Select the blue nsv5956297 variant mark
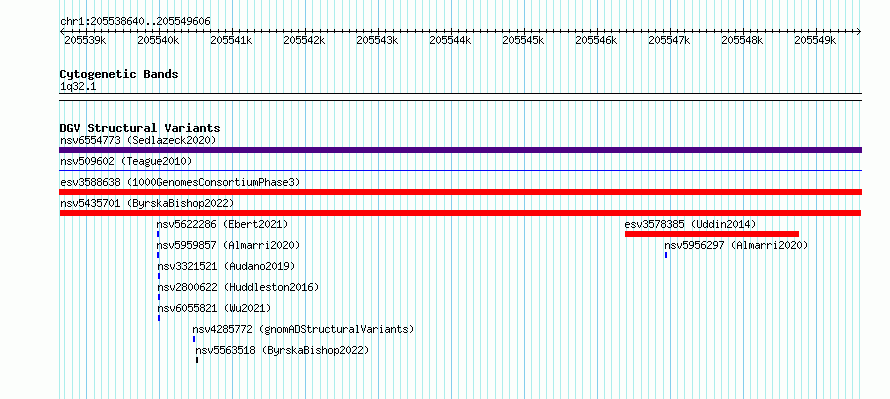 tap(666, 255)
